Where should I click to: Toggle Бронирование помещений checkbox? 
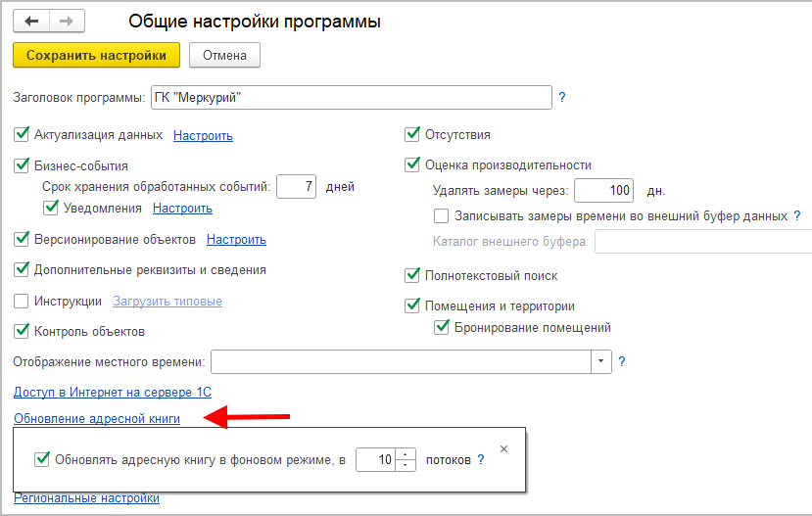tap(441, 328)
